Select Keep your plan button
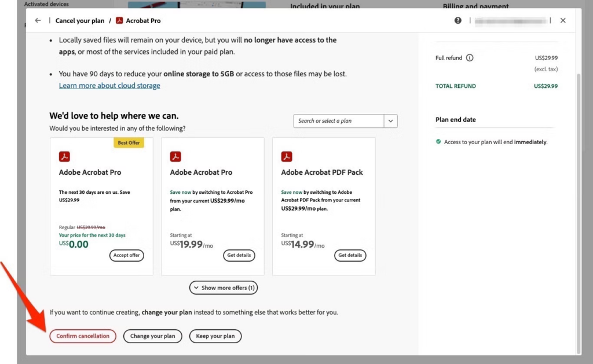This screenshot has width=593, height=364. pyautogui.click(x=215, y=336)
